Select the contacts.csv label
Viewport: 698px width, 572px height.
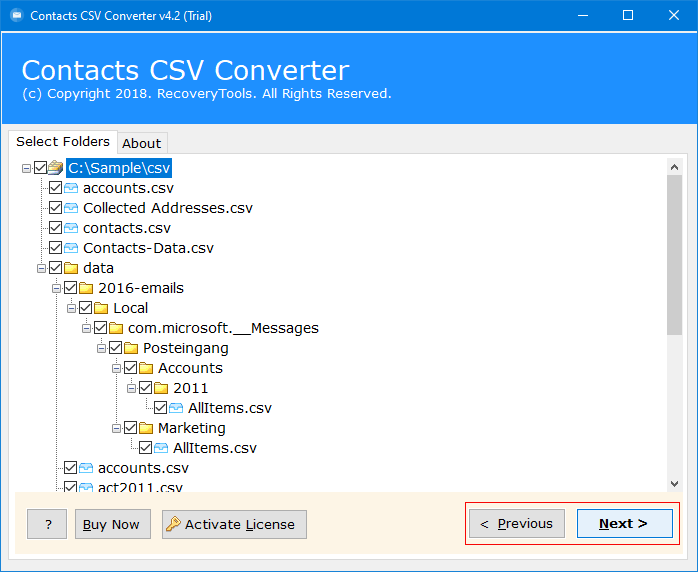point(127,228)
